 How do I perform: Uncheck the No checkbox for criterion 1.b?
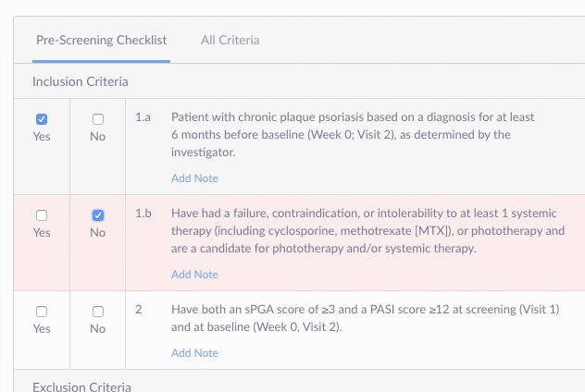click(x=98, y=215)
